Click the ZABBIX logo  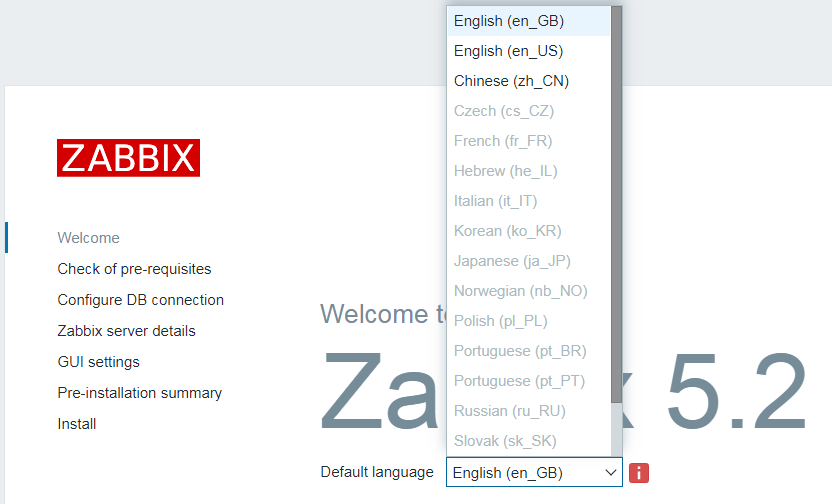pyautogui.click(x=128, y=158)
